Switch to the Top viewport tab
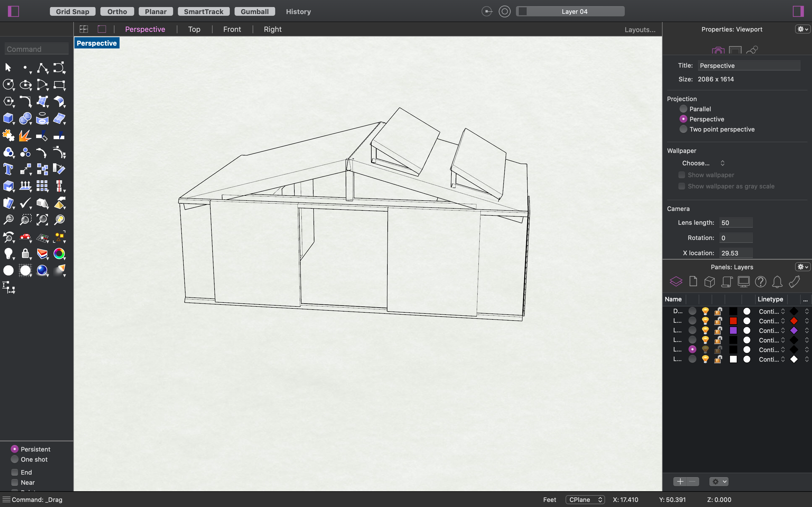Image resolution: width=812 pixels, height=507 pixels. point(194,29)
